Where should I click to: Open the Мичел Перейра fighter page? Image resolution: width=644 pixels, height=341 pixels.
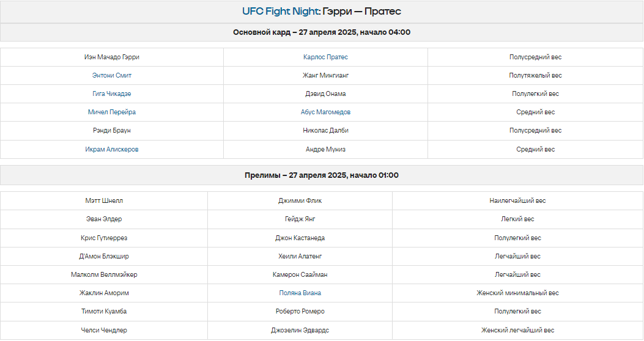coord(112,112)
